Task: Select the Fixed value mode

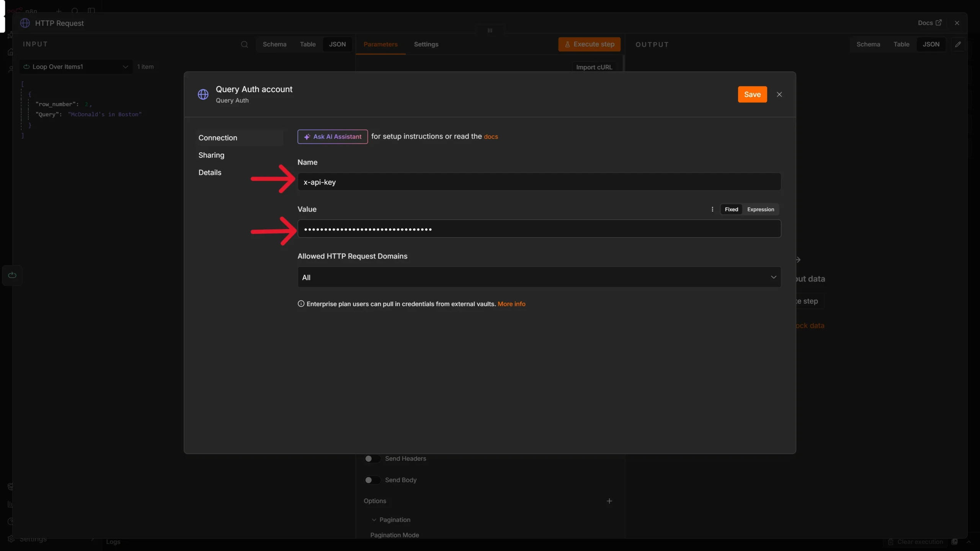Action: click(731, 209)
